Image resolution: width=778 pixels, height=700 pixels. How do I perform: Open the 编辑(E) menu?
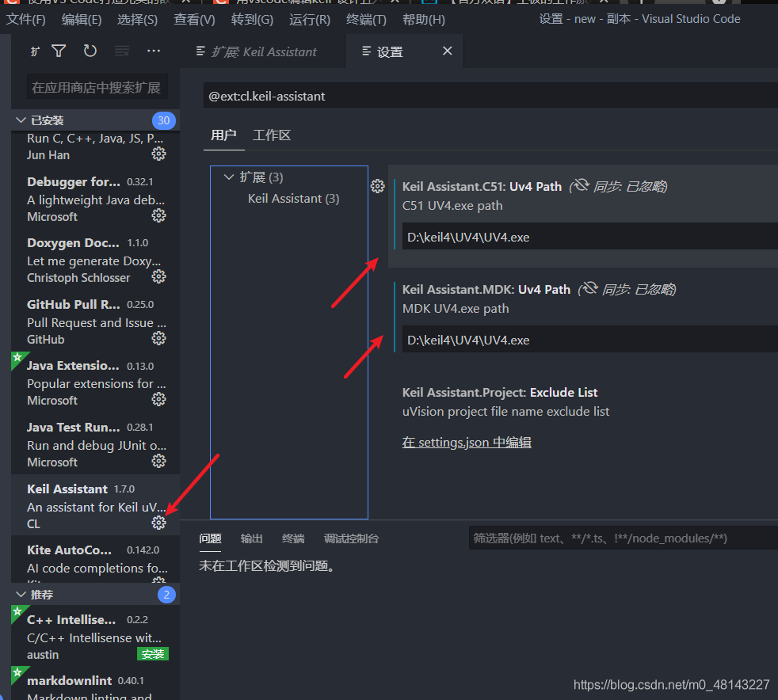(82, 19)
